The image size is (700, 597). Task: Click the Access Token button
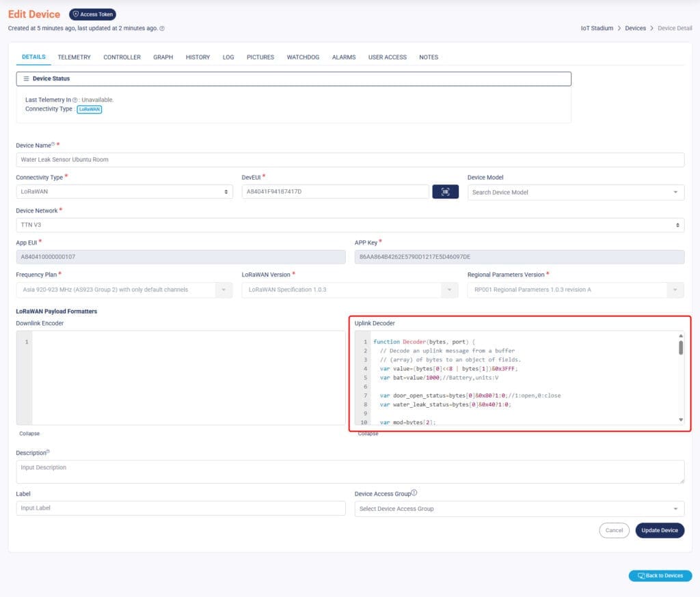[93, 14]
